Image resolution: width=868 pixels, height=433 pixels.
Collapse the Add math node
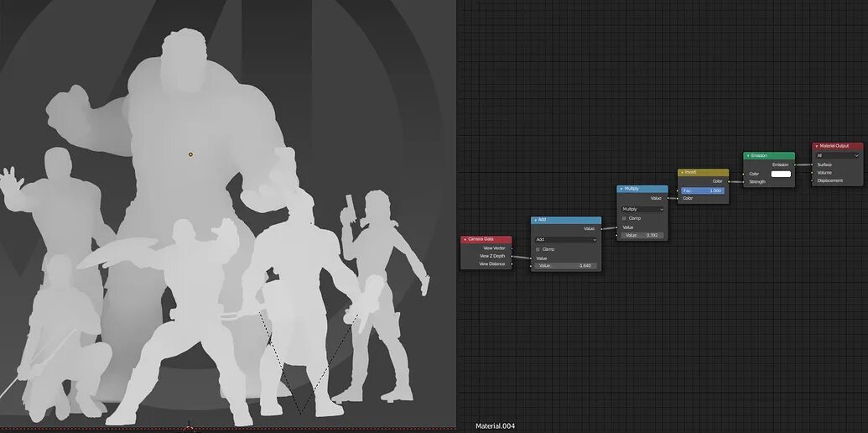535,220
